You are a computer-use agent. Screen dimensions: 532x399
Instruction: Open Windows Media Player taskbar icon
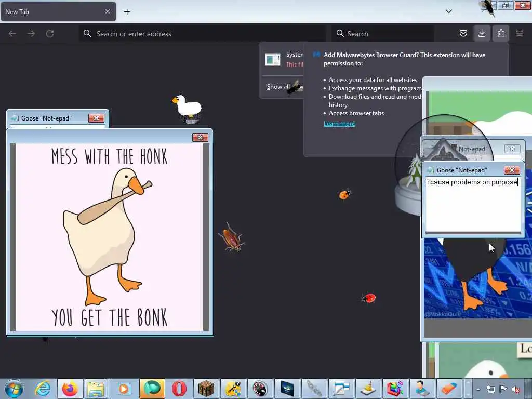click(124, 389)
